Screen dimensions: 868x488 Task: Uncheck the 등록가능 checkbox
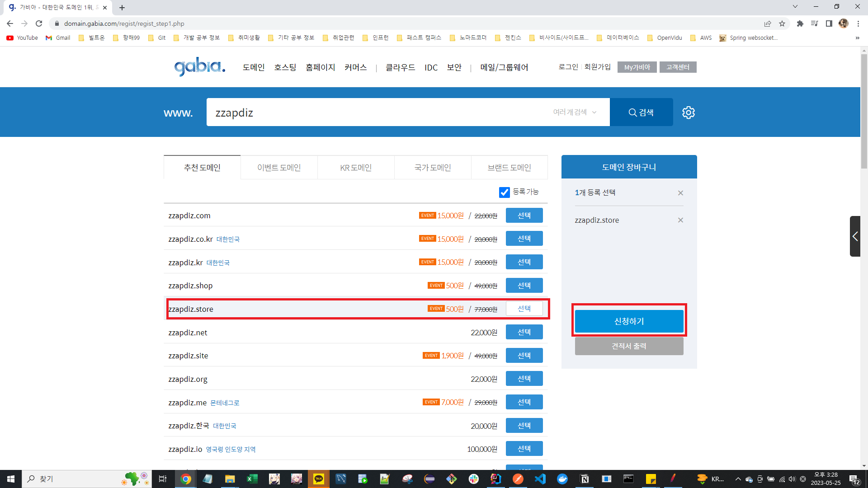504,192
